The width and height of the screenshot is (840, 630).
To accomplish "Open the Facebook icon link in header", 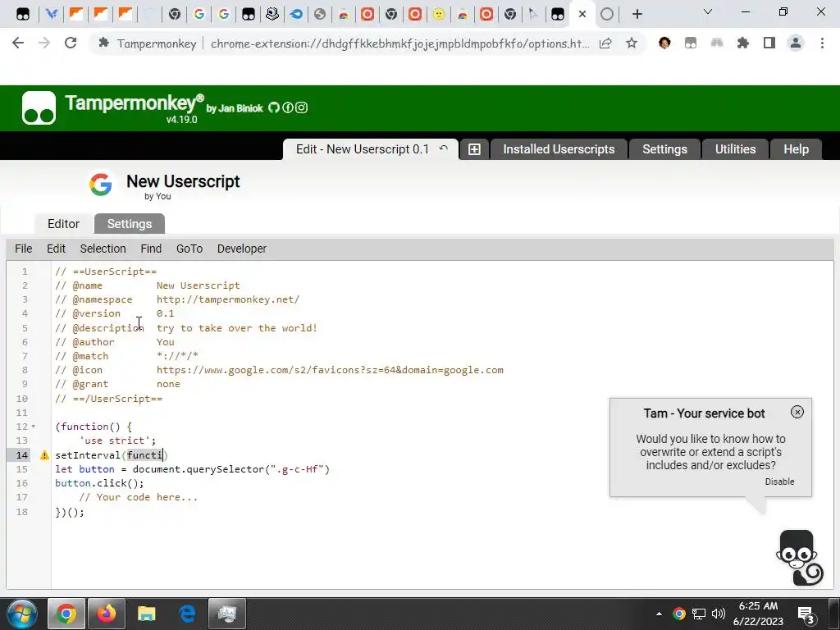I will click(288, 107).
